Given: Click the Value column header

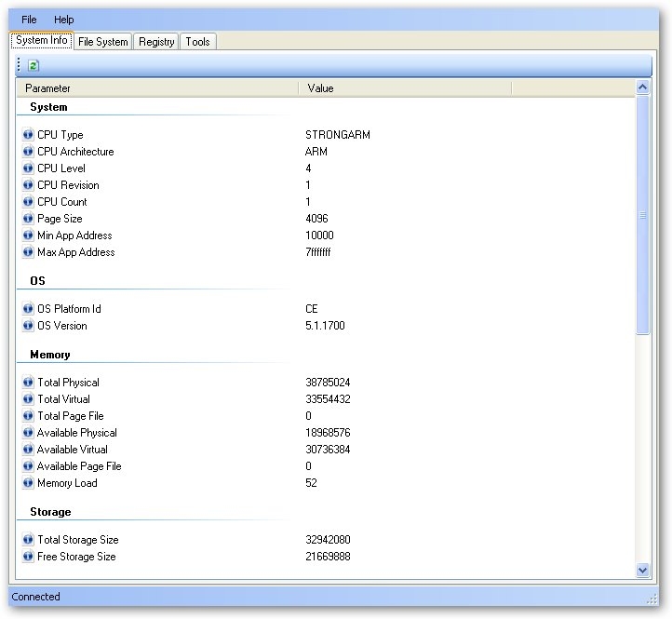Looking at the screenshot, I should (405, 88).
